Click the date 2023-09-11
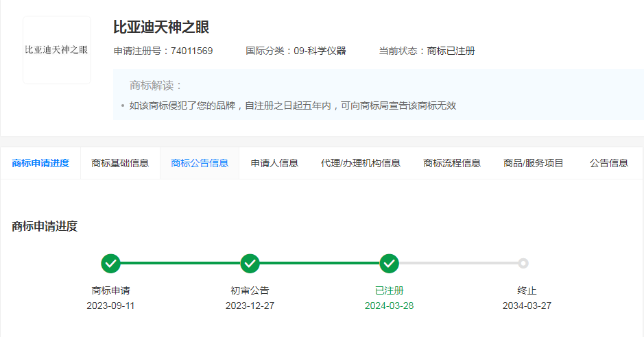 (x=110, y=306)
